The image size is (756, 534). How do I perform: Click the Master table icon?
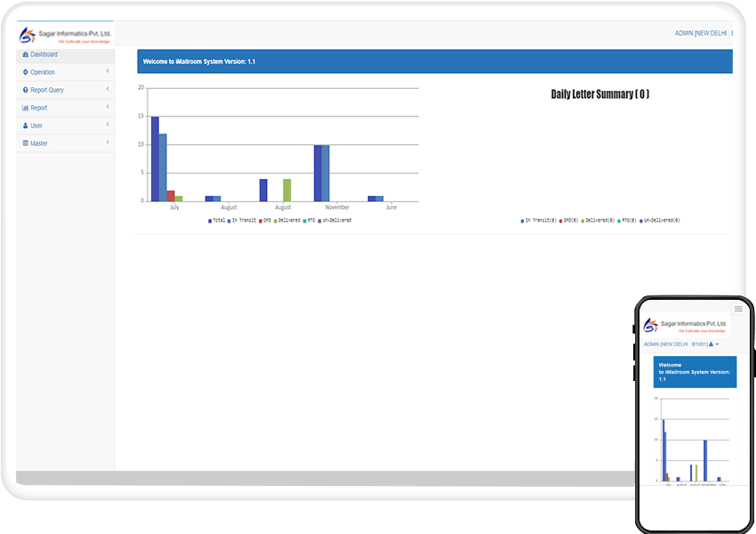26,143
